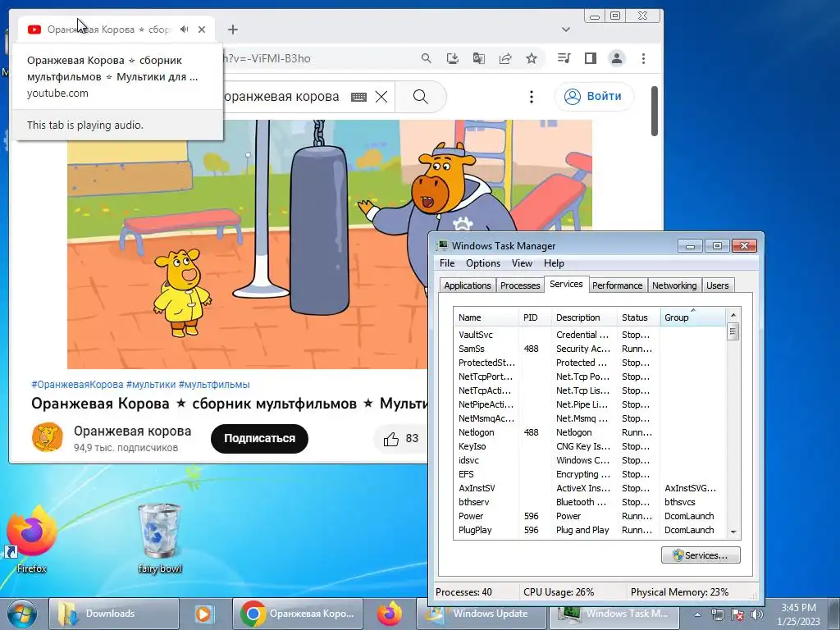Switch to the Applications tab
Viewport: 840px width, 630px height.
[467, 285]
